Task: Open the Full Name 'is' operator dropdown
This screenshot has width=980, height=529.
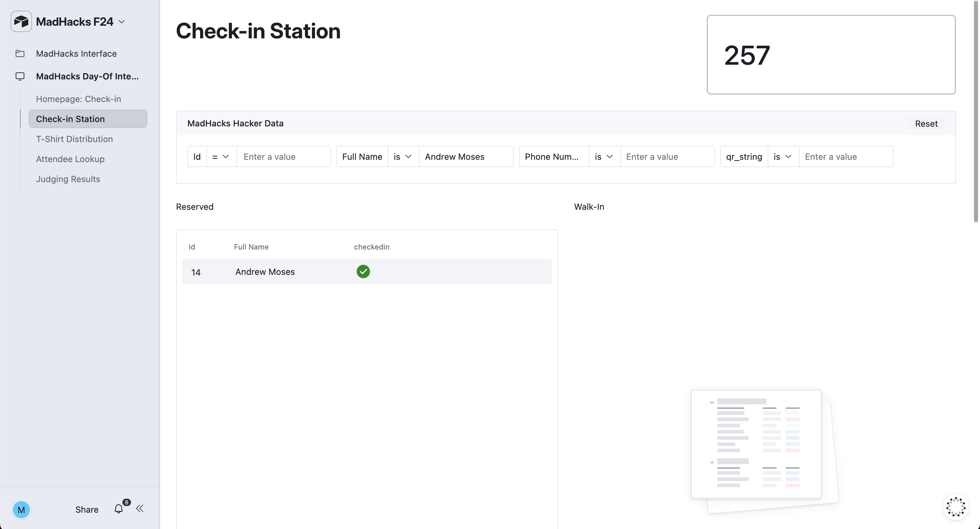Action: pyautogui.click(x=403, y=156)
